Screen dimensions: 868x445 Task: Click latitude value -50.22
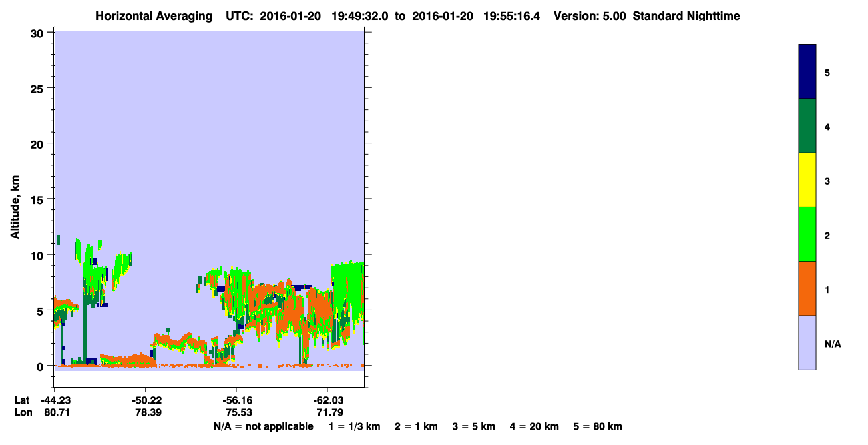(146, 400)
